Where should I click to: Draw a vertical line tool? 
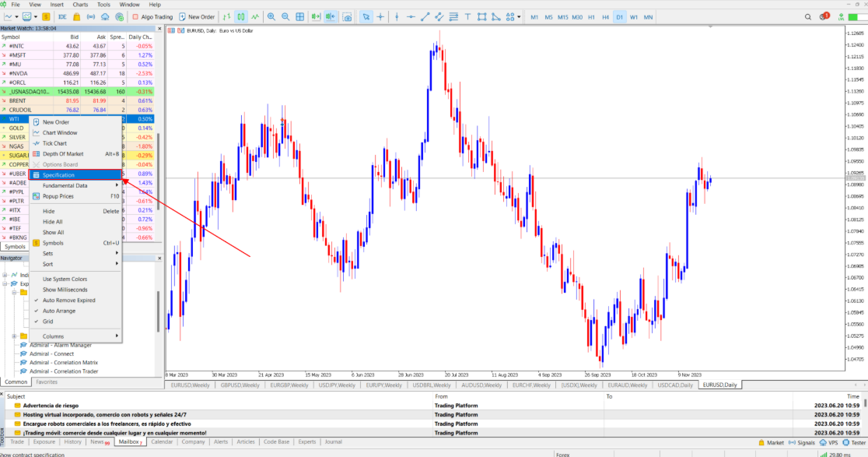coord(397,17)
